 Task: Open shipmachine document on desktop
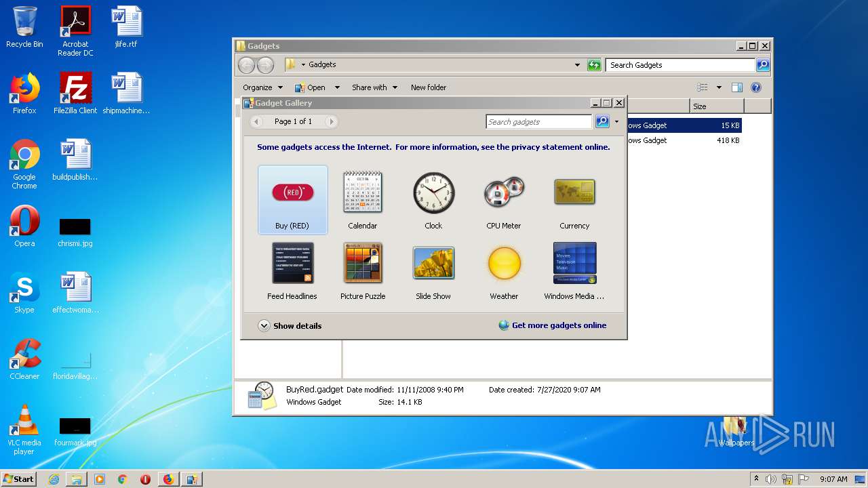[126, 94]
